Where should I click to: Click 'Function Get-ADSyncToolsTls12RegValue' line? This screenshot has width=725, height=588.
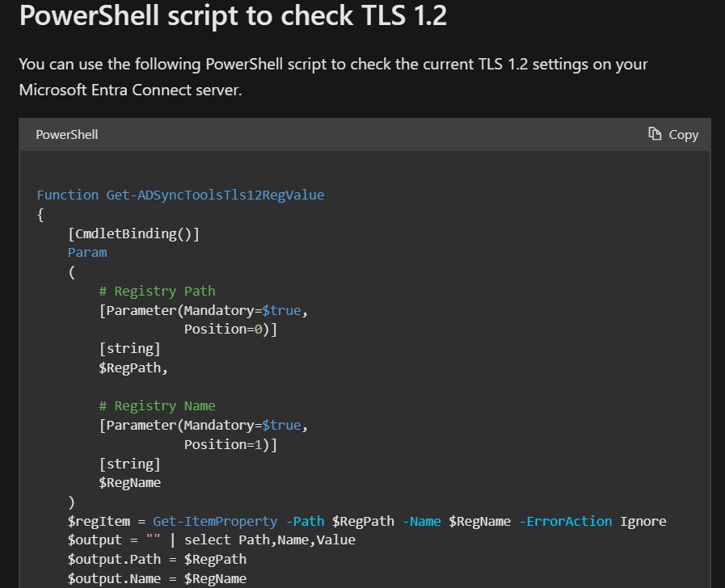click(180, 195)
